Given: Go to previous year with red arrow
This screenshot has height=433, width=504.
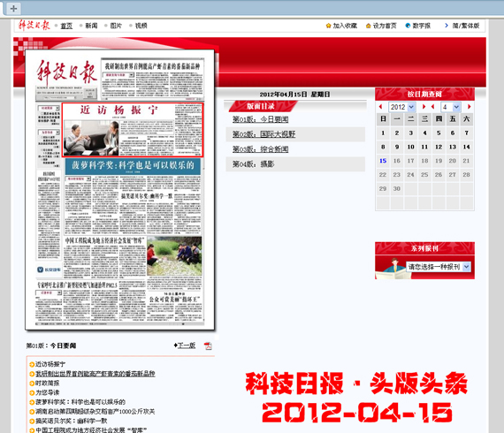Looking at the screenshot, I should pos(380,107).
